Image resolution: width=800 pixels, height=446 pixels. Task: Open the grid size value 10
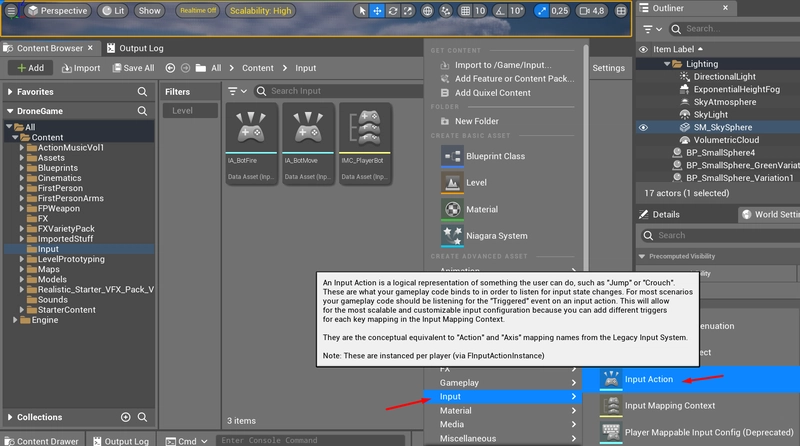[480, 11]
